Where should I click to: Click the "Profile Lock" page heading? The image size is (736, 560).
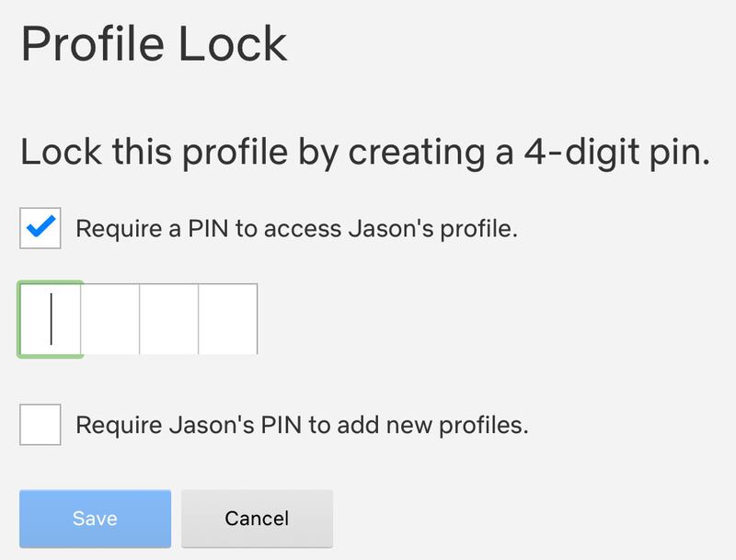coord(155,44)
